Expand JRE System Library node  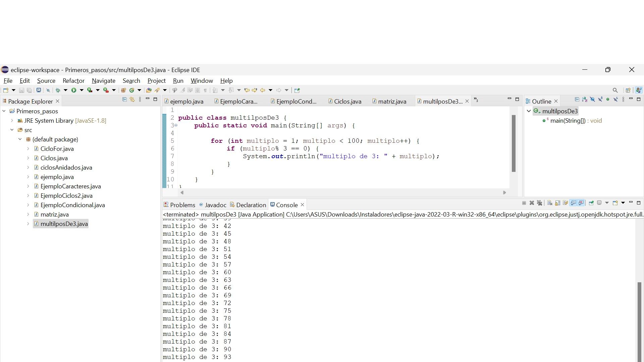[x=12, y=120]
